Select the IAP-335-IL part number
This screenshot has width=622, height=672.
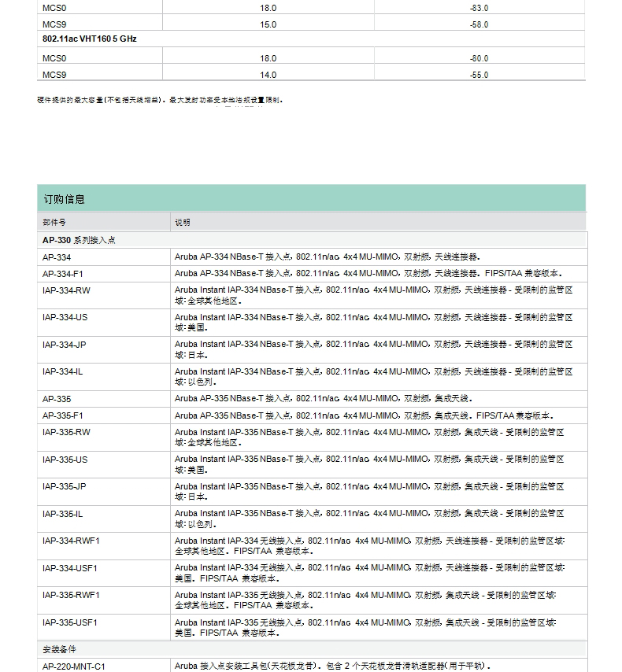coord(62,515)
